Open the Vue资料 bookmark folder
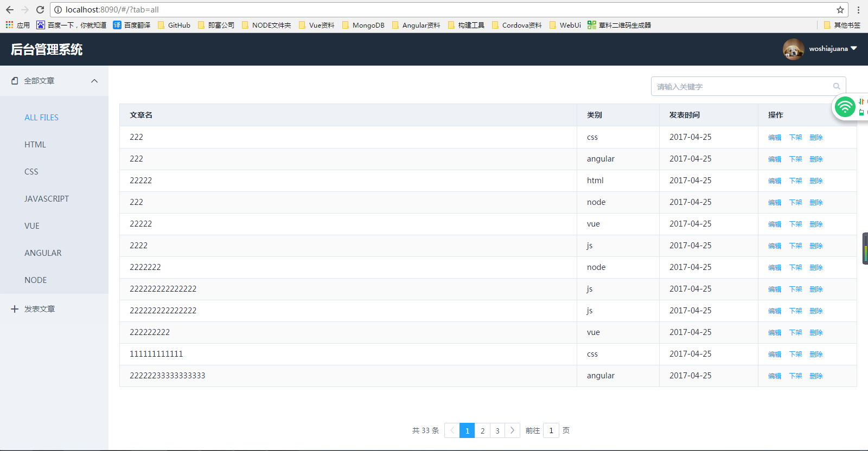 [317, 25]
